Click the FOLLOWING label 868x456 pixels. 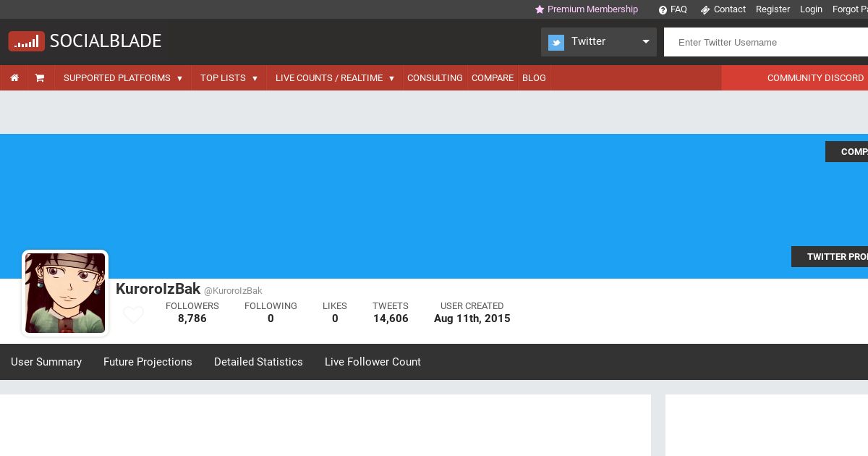tap(271, 306)
